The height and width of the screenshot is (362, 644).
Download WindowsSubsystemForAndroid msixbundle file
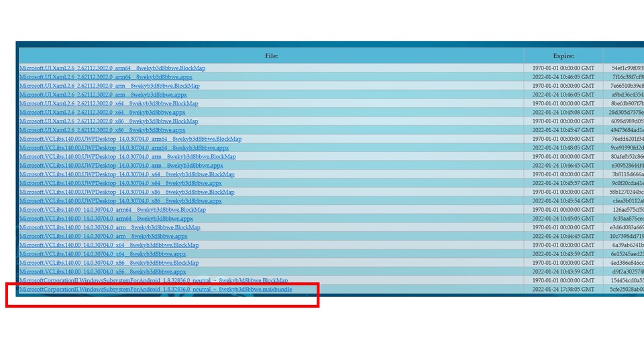[x=155, y=290]
